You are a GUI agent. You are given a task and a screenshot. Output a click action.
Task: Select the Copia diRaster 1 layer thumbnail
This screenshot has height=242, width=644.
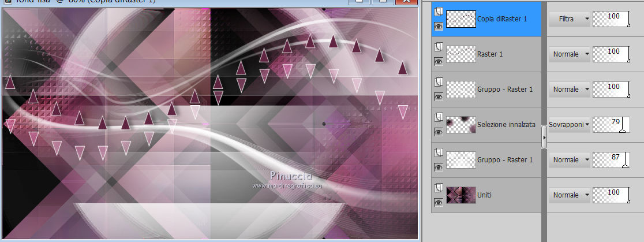pyautogui.click(x=461, y=19)
